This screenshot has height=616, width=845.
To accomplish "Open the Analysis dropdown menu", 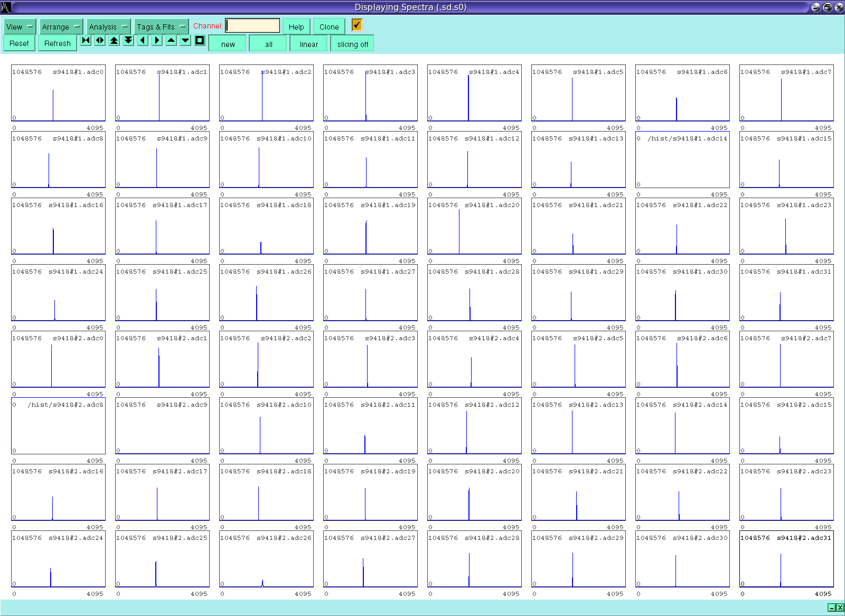I will pyautogui.click(x=108, y=26).
